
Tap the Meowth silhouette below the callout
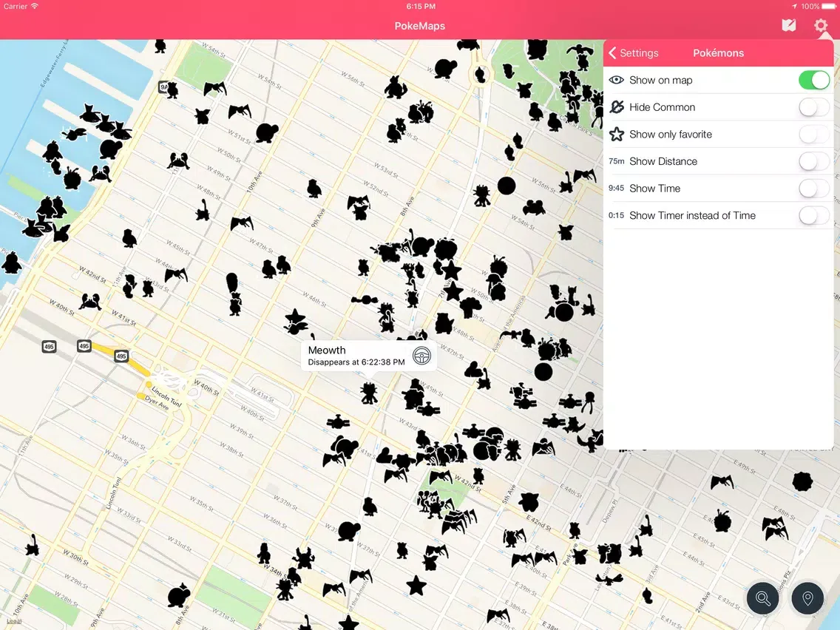pyautogui.click(x=368, y=393)
